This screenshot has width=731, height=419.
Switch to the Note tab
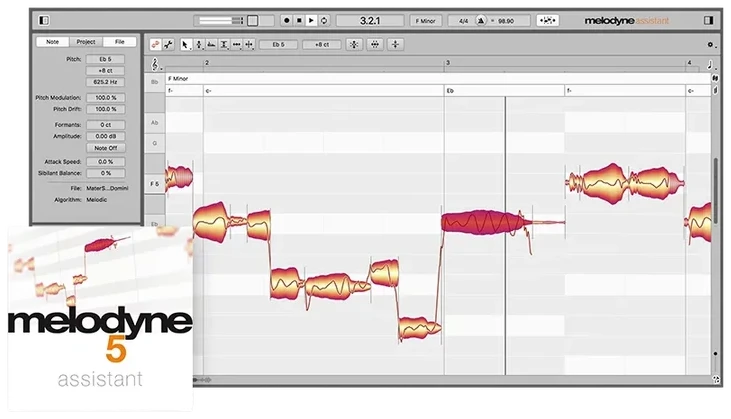pos(53,41)
